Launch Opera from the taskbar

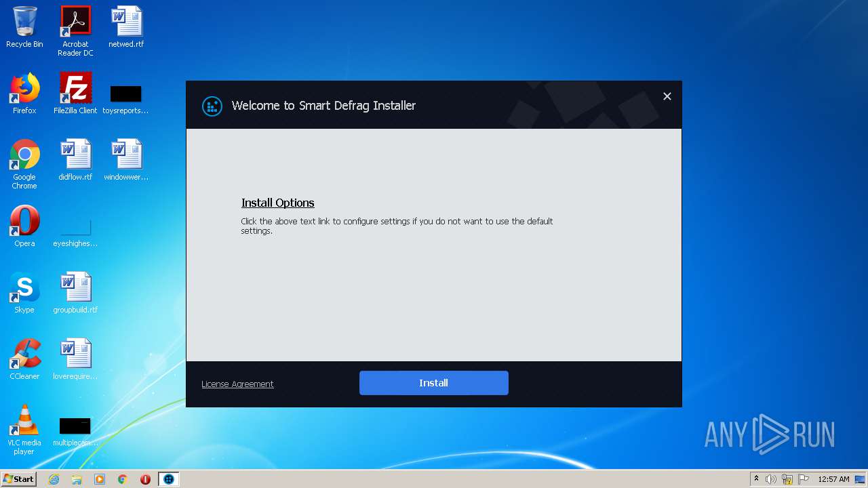tap(145, 479)
